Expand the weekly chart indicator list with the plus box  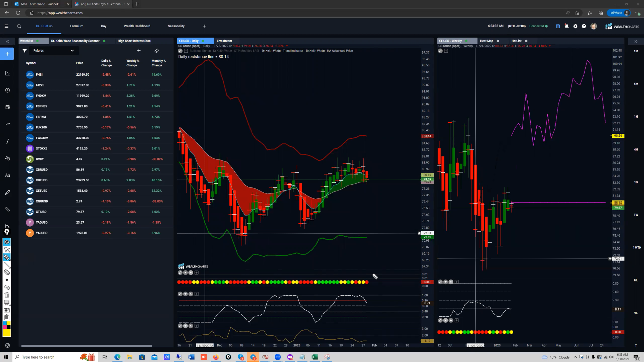coord(446,51)
